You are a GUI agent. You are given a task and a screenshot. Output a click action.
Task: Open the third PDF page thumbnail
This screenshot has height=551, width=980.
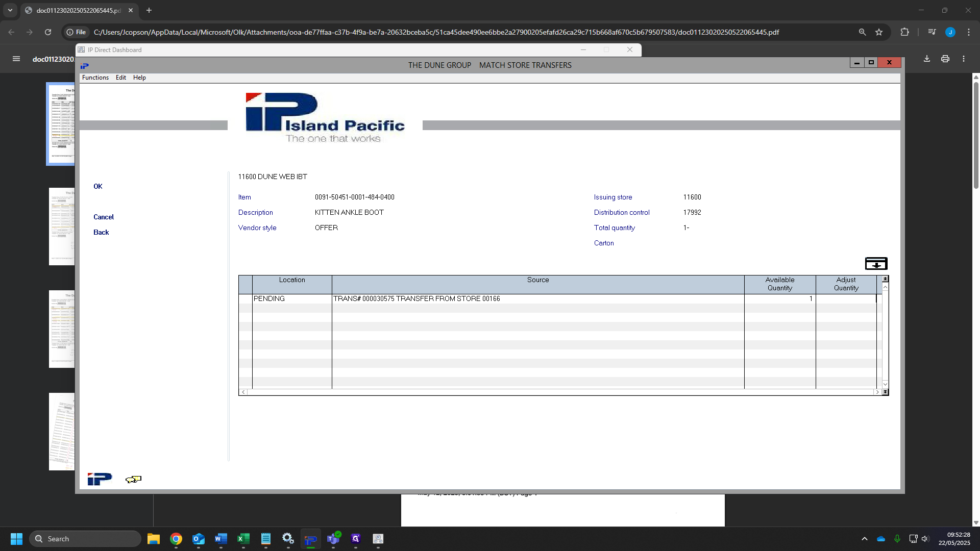[62, 329]
